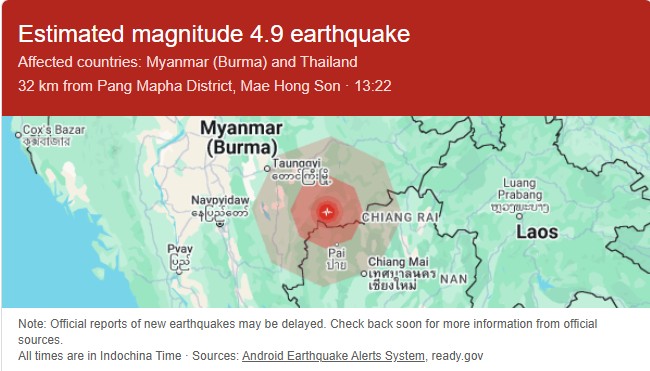Click the NAN province label

(454, 279)
